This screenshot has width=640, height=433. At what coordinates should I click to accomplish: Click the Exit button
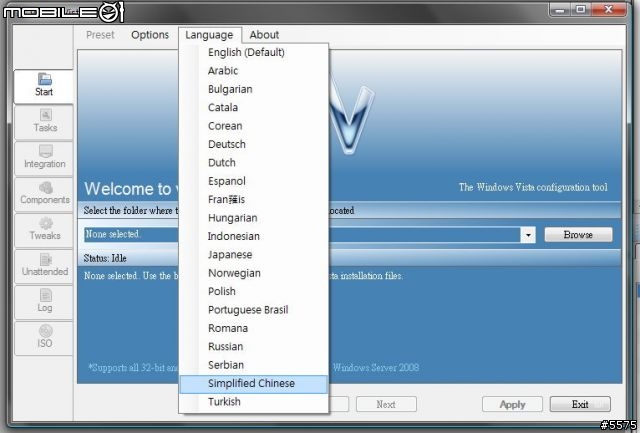(x=580, y=404)
